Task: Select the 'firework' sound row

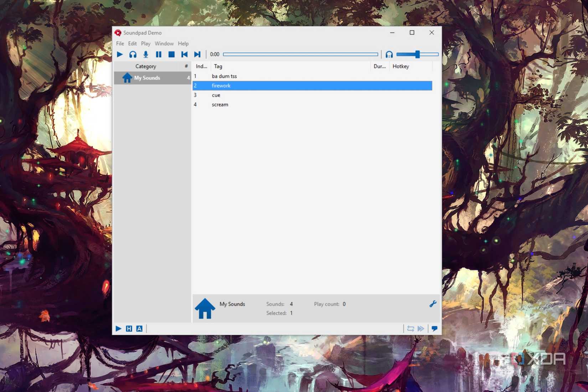Action: [x=312, y=86]
